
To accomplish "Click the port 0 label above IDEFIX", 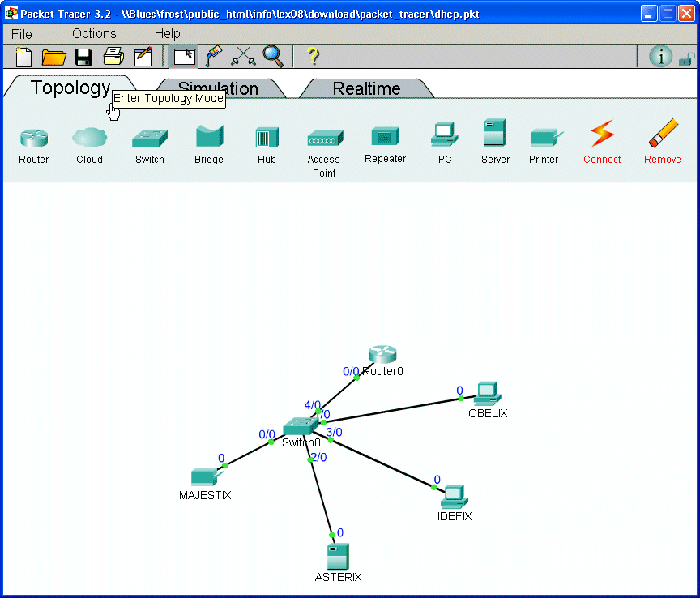I will 437,479.
